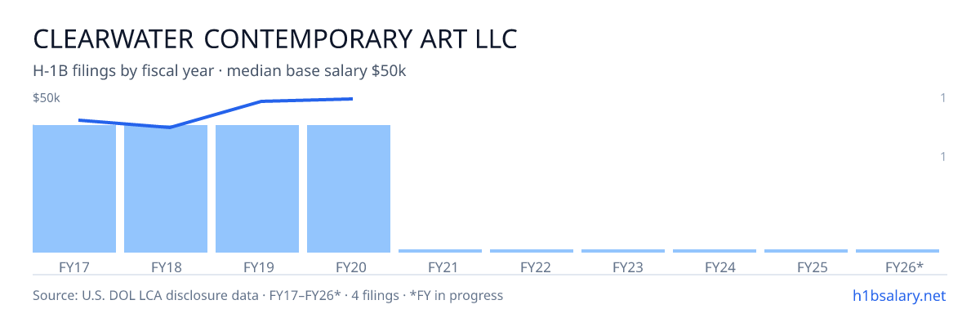Image resolution: width=980 pixels, height=327 pixels.
Task: Click the FY25 thin bar
Action: point(806,251)
